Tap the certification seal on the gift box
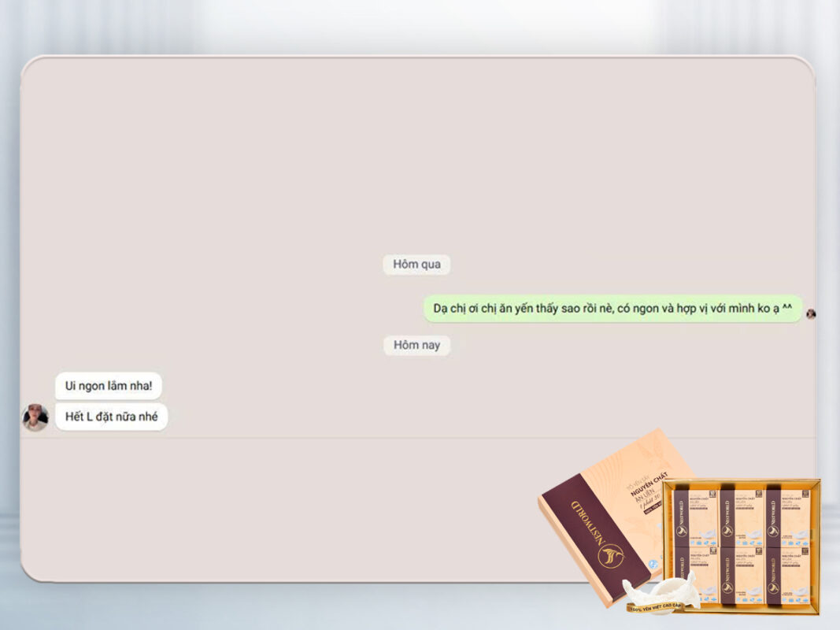This screenshot has height=630, width=840. tap(653, 563)
